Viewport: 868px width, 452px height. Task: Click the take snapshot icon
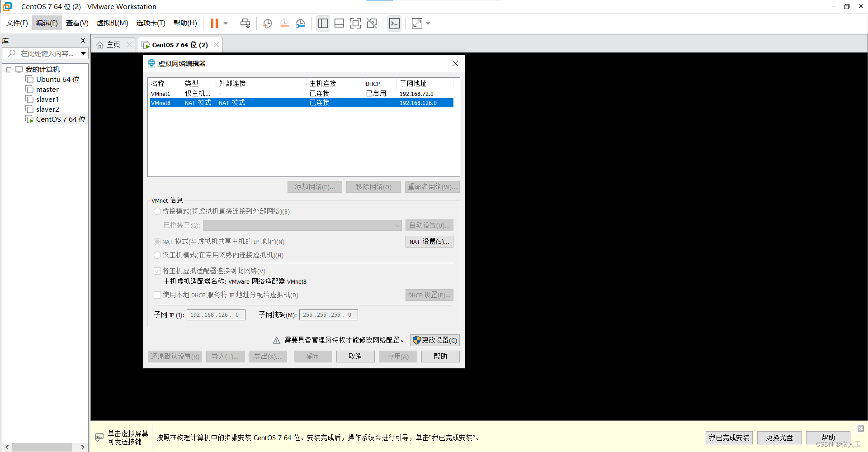tap(268, 23)
